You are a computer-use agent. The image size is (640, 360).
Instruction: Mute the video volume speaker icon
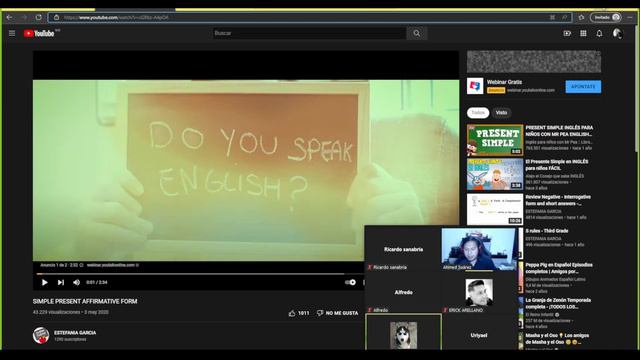pos(76,282)
